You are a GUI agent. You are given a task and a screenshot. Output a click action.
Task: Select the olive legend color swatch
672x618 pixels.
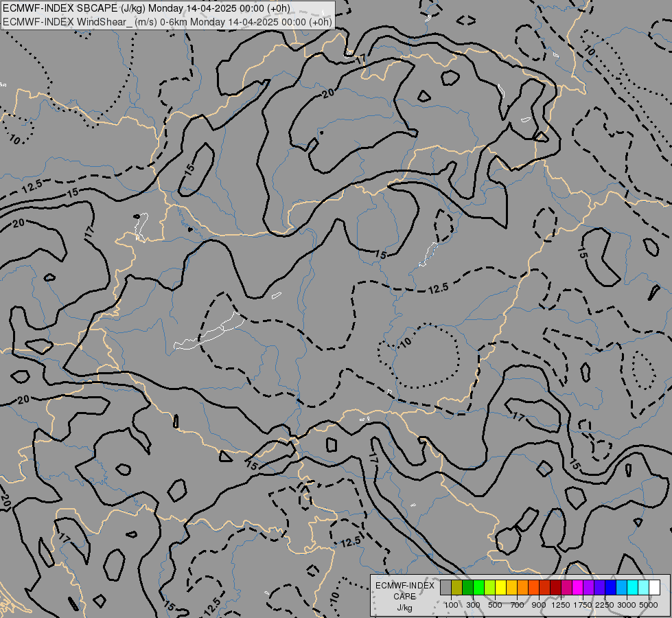[x=457, y=587]
